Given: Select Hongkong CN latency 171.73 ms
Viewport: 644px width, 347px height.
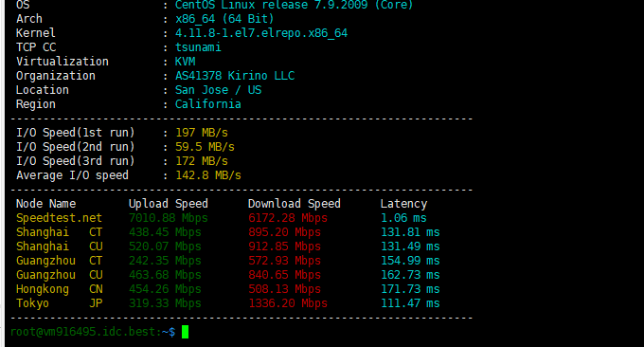Looking at the screenshot, I should [x=410, y=289].
